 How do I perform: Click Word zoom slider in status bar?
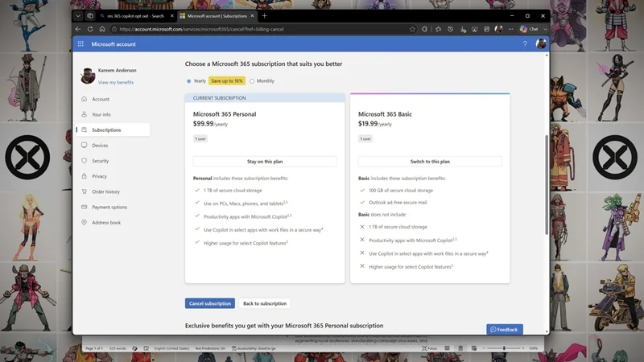coord(504,348)
